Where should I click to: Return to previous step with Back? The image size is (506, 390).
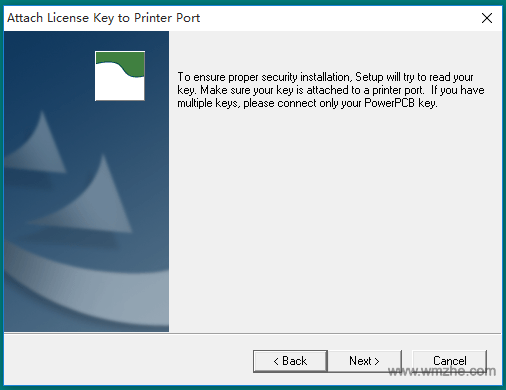coord(290,361)
